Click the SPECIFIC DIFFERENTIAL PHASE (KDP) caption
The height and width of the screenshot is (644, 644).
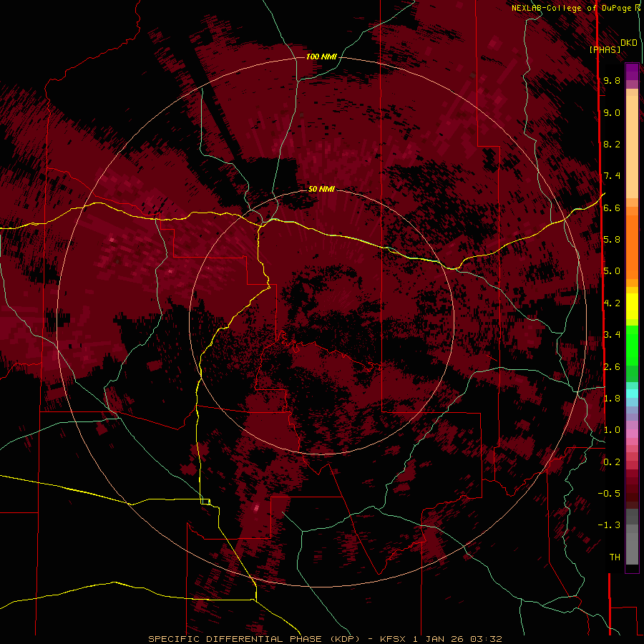[x=255, y=639]
